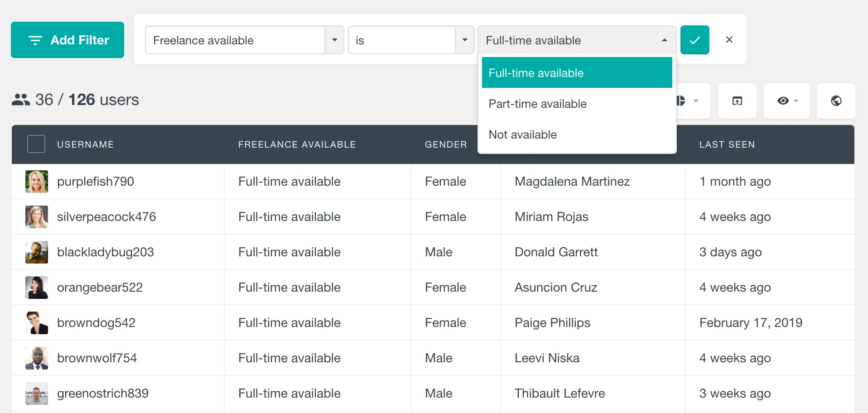Sort by FREELANCE AVAILABLE column header
The height and width of the screenshot is (413, 868).
[x=297, y=144]
